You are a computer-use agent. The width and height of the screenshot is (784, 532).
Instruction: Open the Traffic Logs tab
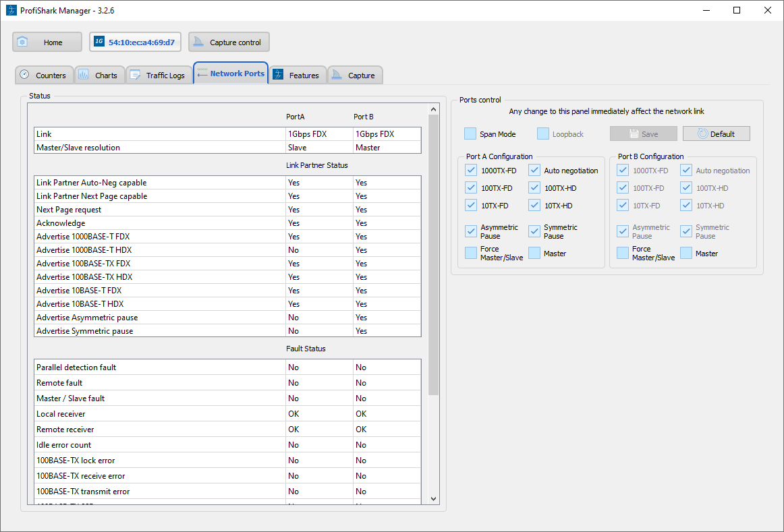click(x=159, y=75)
